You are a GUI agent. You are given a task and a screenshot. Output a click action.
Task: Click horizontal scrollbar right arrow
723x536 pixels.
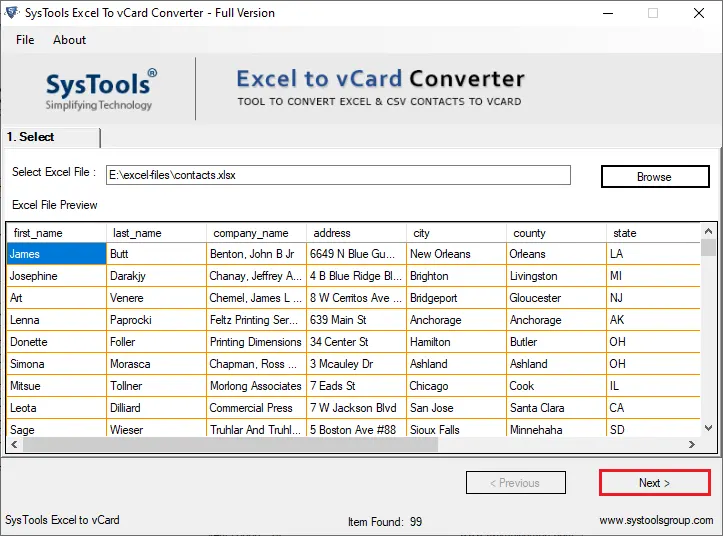pos(692,444)
